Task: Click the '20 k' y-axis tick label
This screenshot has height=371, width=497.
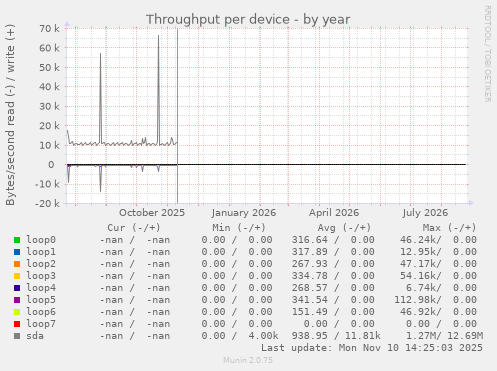Action: [50, 126]
